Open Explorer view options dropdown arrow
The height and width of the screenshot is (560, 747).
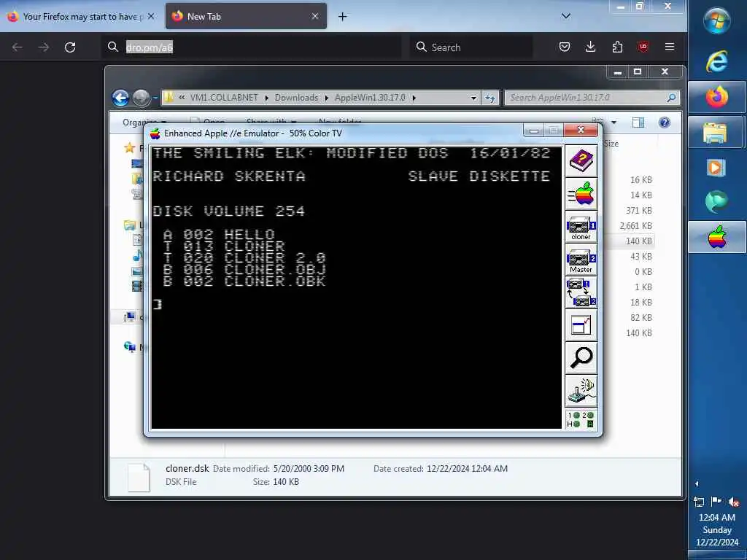point(614,122)
